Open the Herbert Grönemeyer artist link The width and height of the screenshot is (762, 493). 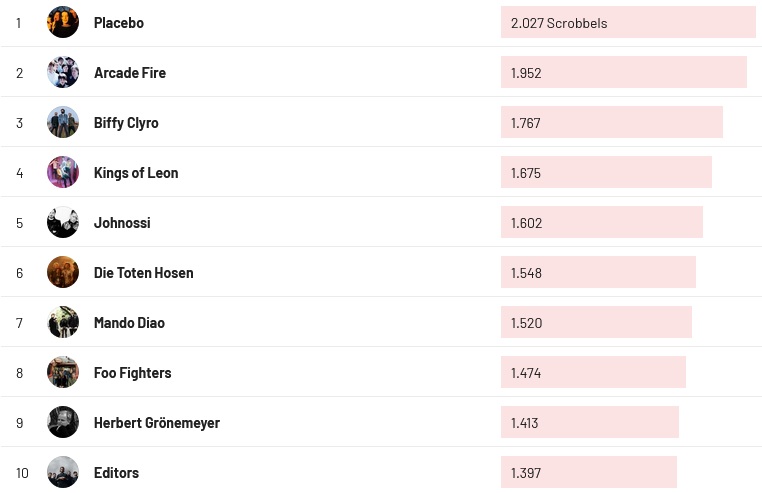coord(157,422)
